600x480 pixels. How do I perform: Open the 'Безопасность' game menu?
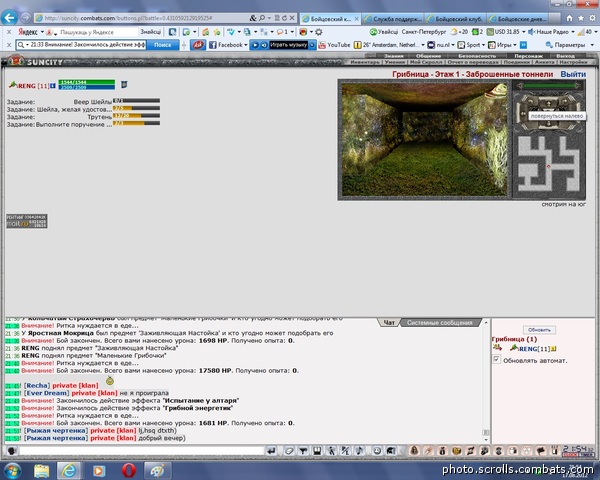[477, 56]
